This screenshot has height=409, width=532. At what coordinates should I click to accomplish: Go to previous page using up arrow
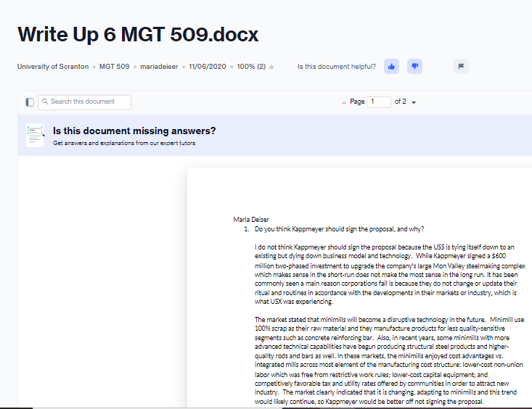tap(344, 102)
